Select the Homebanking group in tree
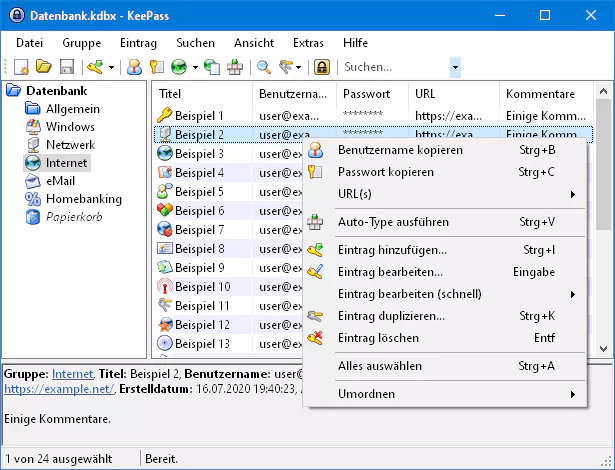Screen dimensions: 615x470 coord(86,199)
